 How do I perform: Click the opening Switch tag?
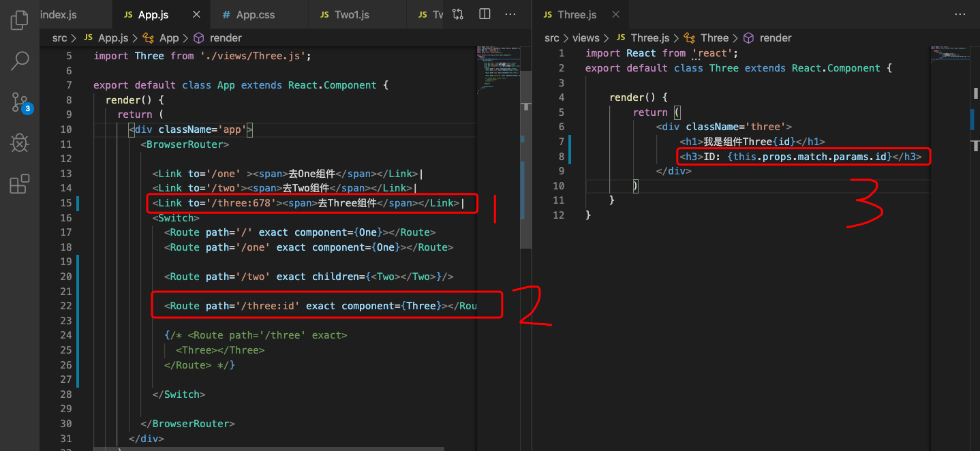click(x=176, y=218)
